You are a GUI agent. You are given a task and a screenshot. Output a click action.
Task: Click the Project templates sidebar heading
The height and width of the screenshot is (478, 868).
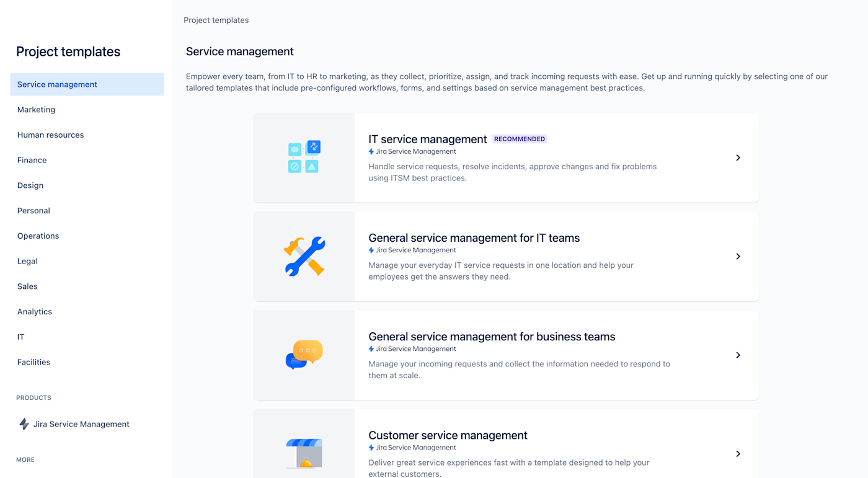pyautogui.click(x=68, y=51)
